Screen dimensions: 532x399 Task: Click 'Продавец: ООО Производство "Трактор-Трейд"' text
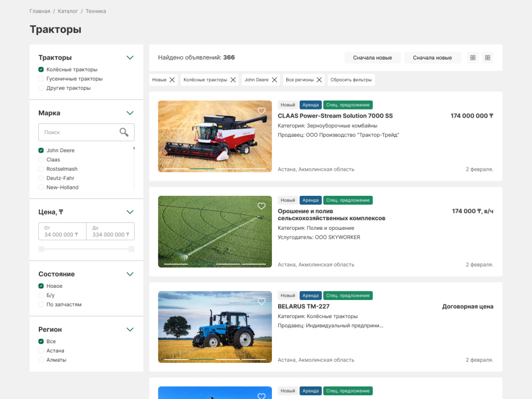pyautogui.click(x=338, y=135)
